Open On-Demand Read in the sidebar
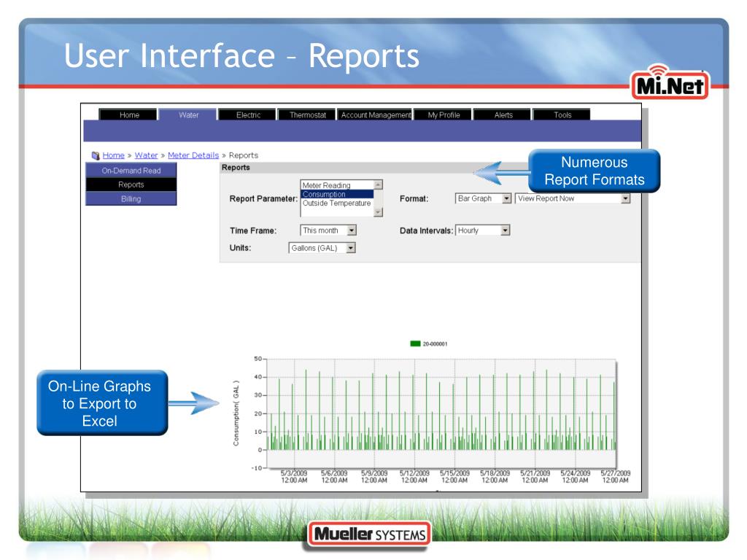Screen dimensions: 747x560 point(131,171)
